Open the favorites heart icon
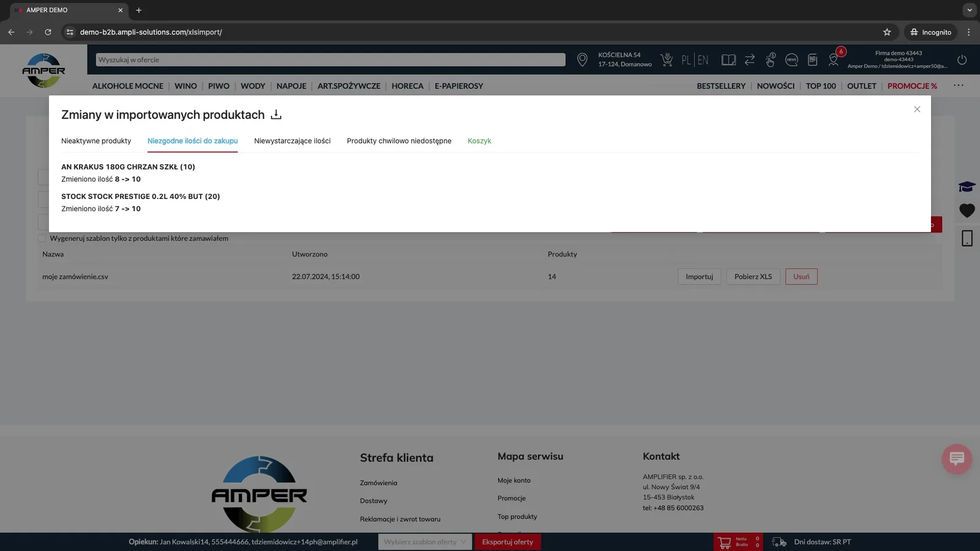The width and height of the screenshot is (980, 551). point(967,211)
